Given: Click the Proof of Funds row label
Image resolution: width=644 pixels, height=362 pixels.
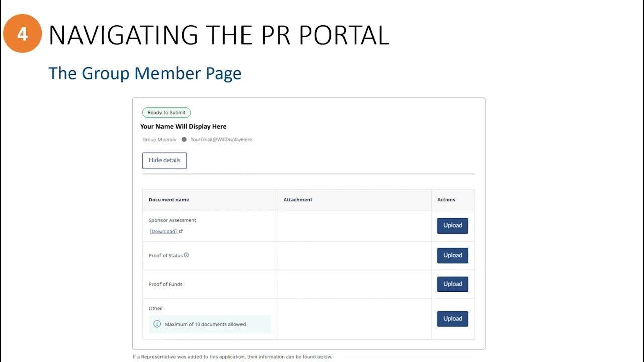Looking at the screenshot, I should pos(166,284).
